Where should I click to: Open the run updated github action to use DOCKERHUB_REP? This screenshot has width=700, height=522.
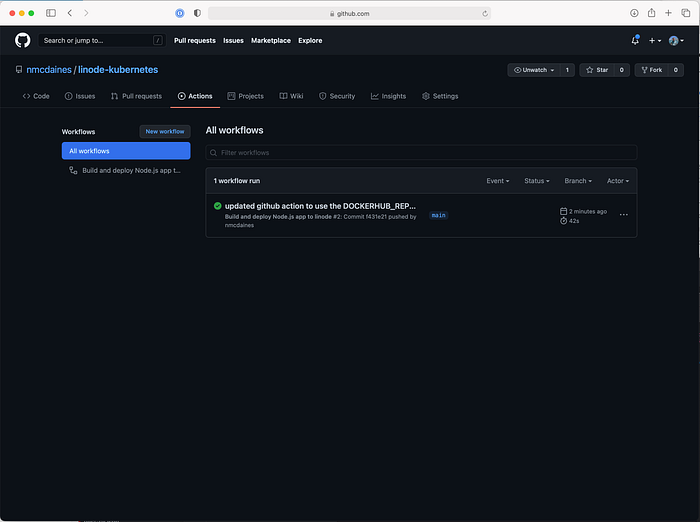click(x=320, y=206)
